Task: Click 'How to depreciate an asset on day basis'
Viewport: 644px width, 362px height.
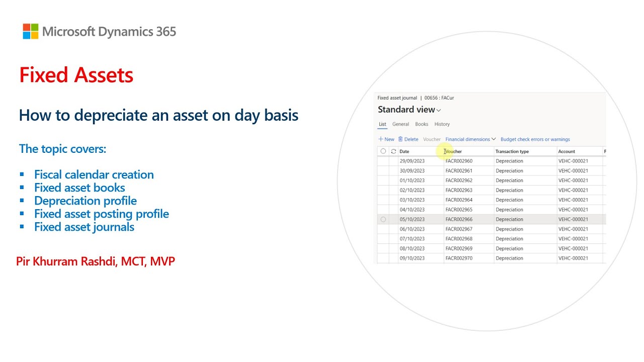Action: pos(158,115)
